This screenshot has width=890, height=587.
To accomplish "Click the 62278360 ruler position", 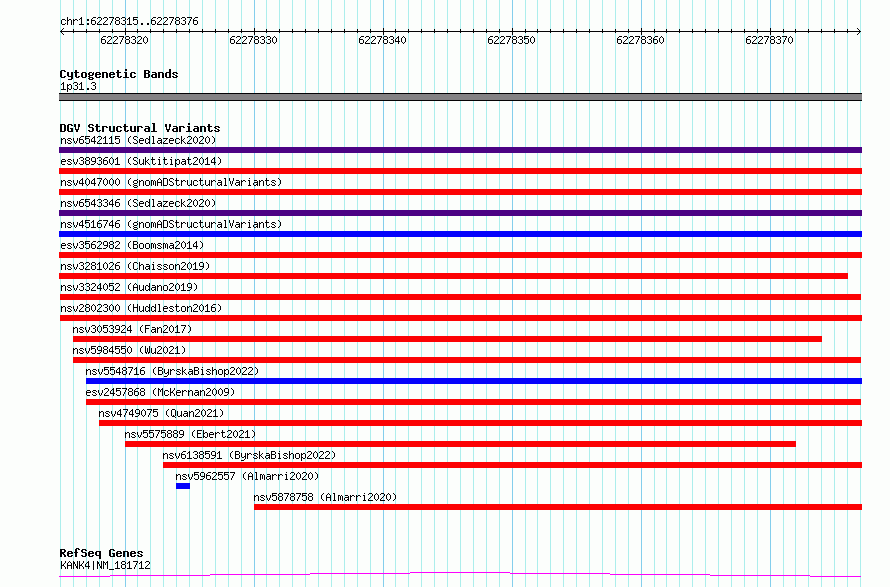I will pyautogui.click(x=640, y=40).
